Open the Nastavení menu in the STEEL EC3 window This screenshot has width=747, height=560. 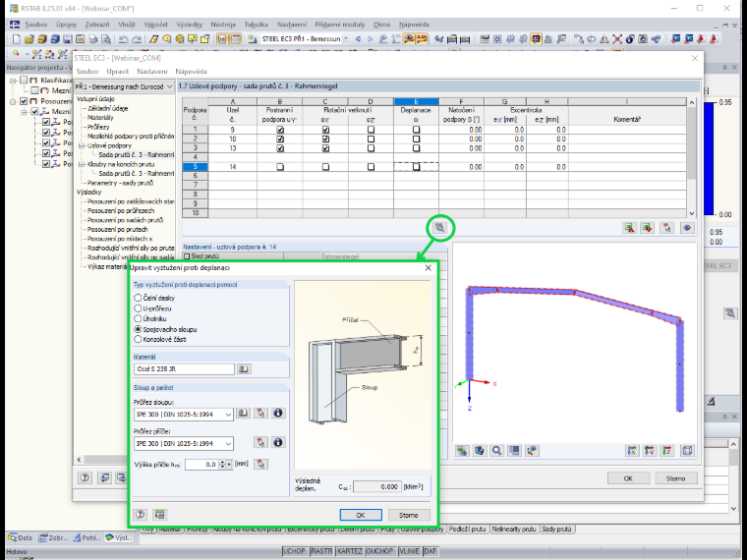click(x=152, y=72)
